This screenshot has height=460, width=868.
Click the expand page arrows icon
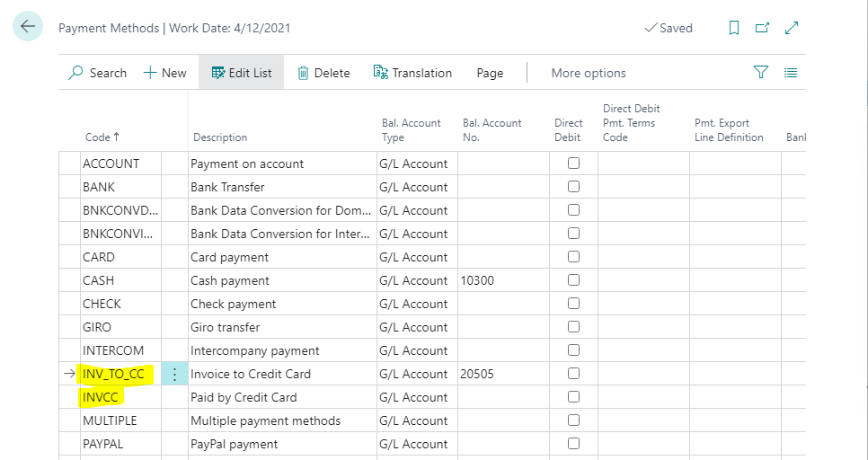pos(792,28)
